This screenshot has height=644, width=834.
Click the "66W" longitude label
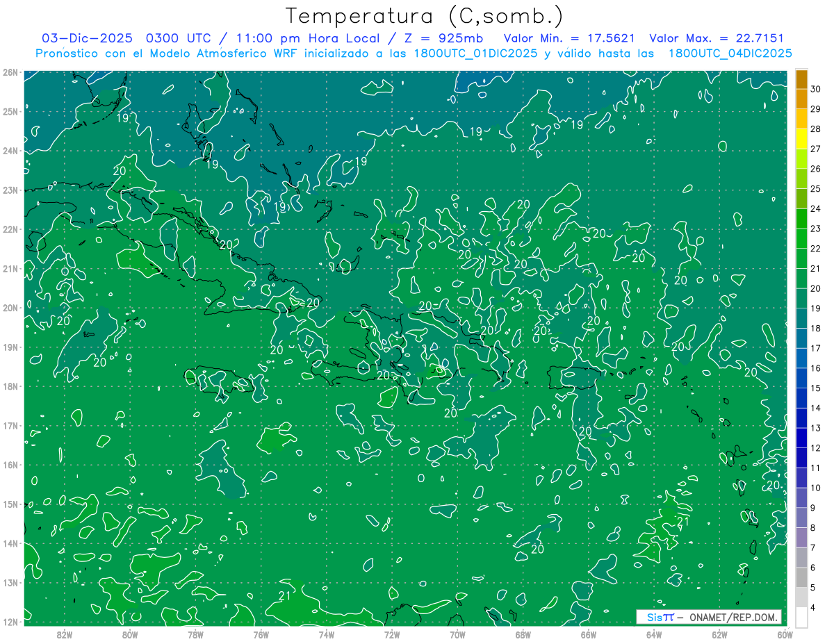click(x=589, y=634)
